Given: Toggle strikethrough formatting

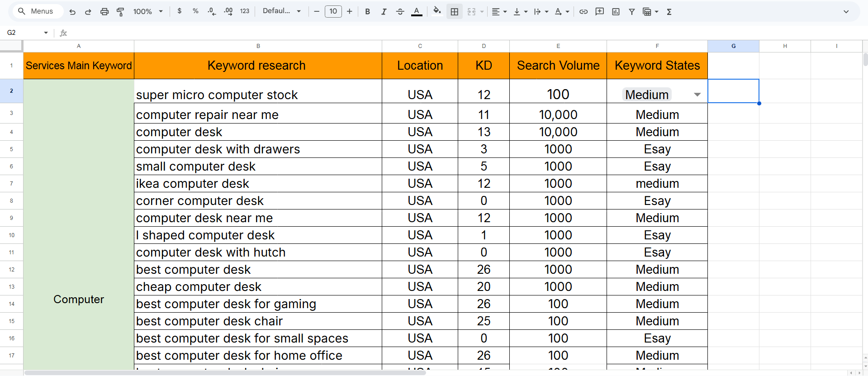Looking at the screenshot, I should coord(400,12).
